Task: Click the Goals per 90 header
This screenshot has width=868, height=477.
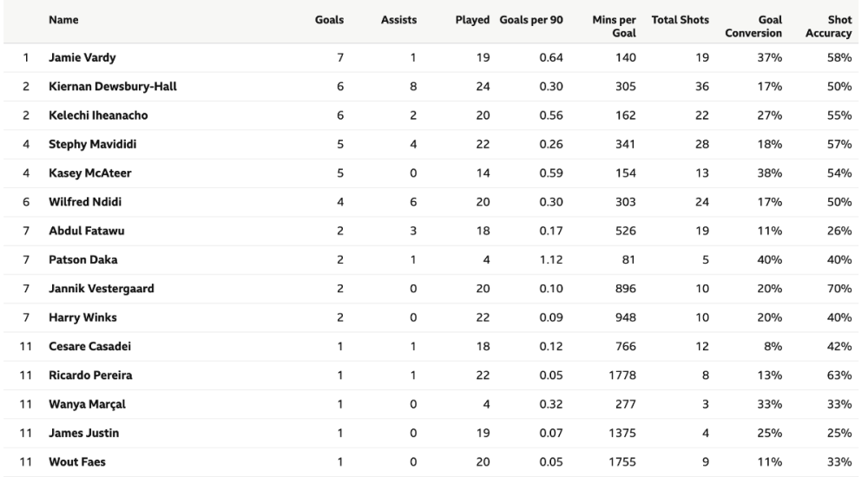Action: [532, 19]
